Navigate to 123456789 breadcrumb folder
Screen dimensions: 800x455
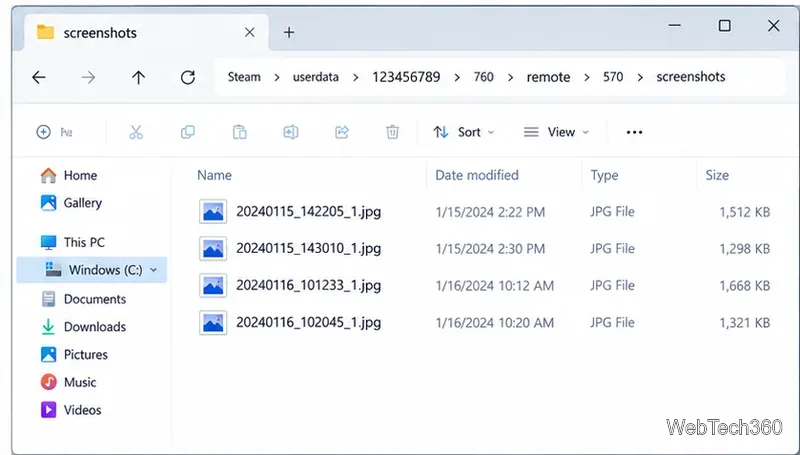click(406, 77)
